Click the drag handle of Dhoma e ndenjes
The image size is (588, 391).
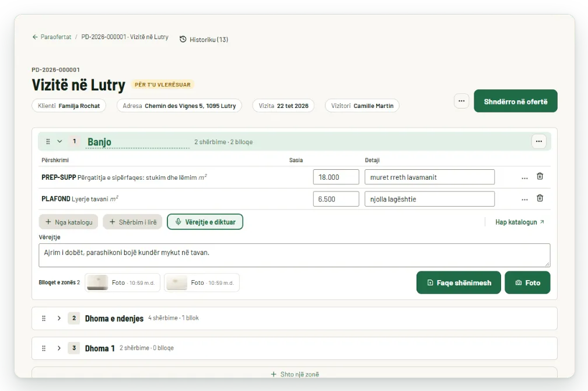tap(44, 318)
